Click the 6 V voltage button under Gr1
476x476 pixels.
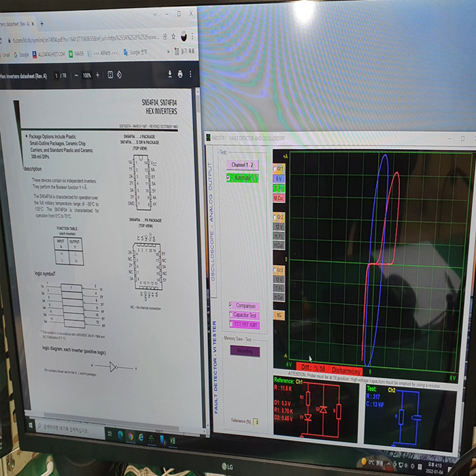[x=279, y=179]
